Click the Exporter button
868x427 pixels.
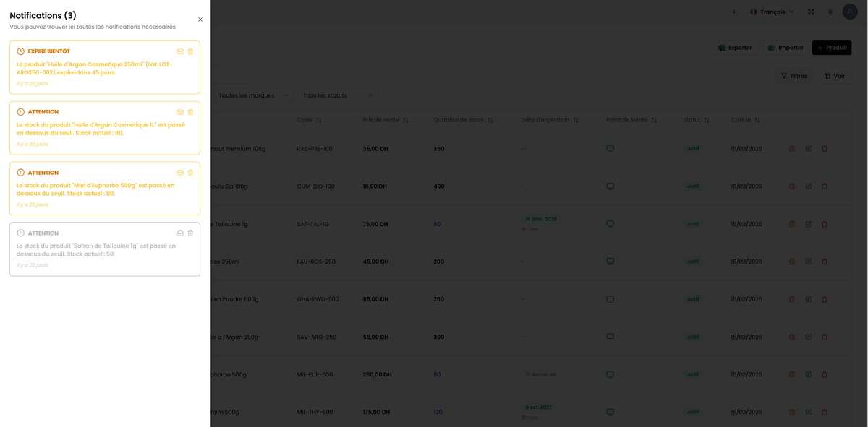click(x=734, y=48)
